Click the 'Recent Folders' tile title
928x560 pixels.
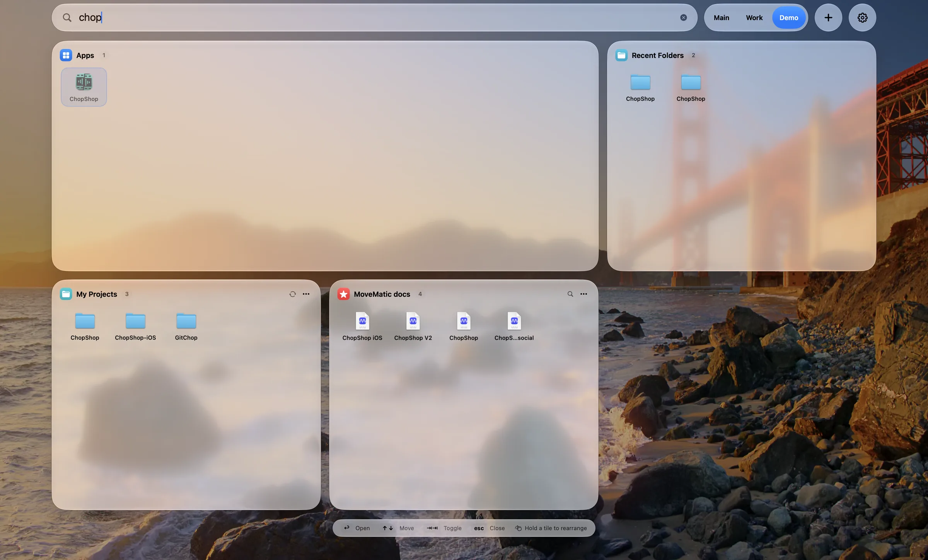[x=657, y=55]
